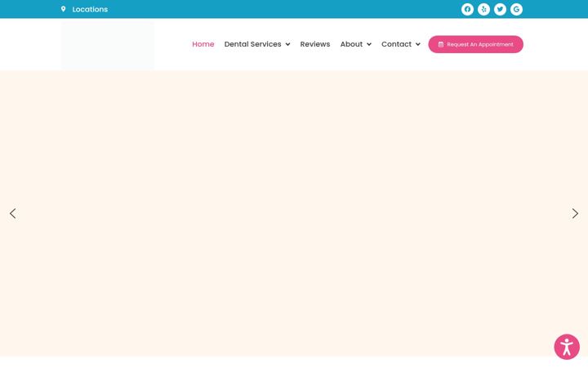Open the Locations link

tap(90, 9)
